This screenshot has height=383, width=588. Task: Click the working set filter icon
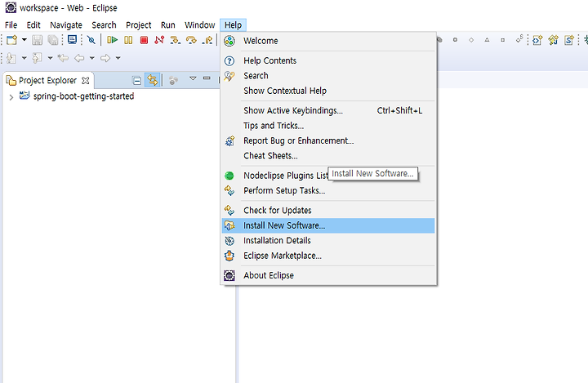[173, 80]
